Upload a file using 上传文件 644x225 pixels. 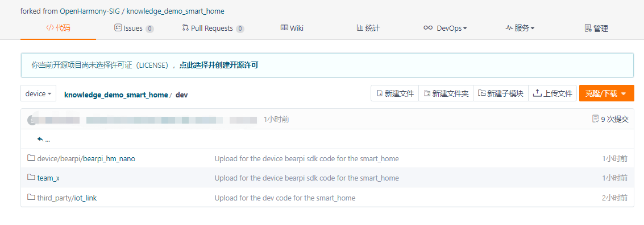tap(552, 93)
